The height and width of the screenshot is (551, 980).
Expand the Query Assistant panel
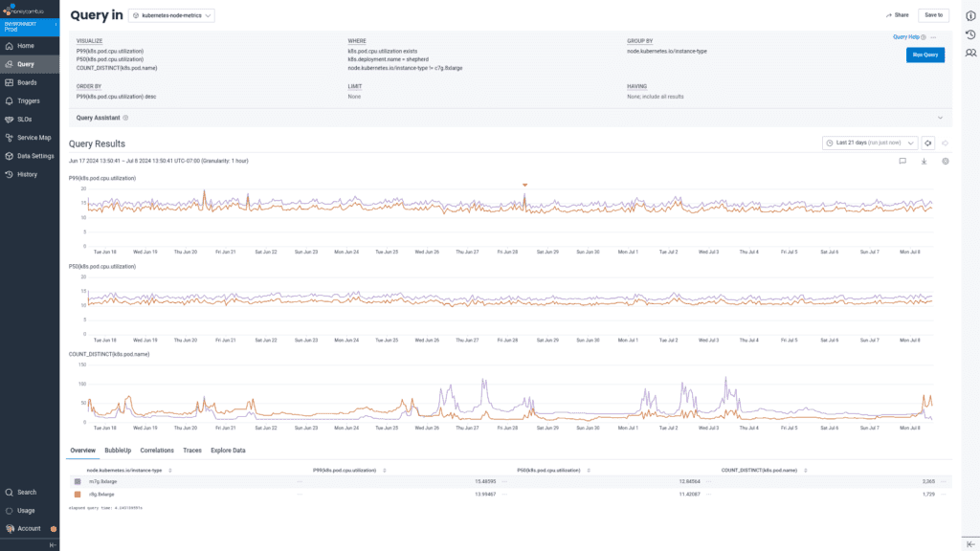click(x=940, y=118)
